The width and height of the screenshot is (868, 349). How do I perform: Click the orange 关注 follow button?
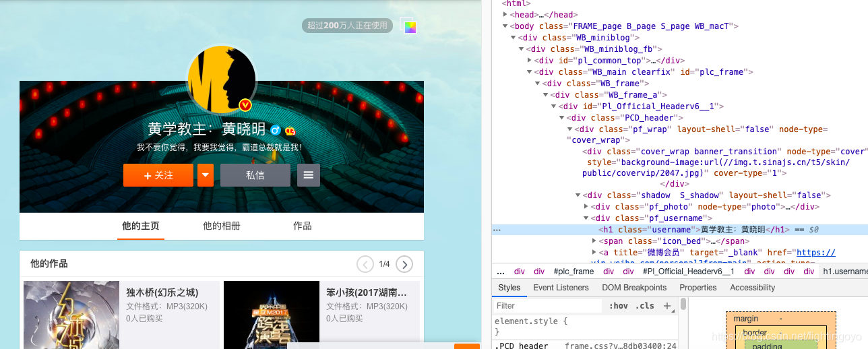pyautogui.click(x=158, y=175)
